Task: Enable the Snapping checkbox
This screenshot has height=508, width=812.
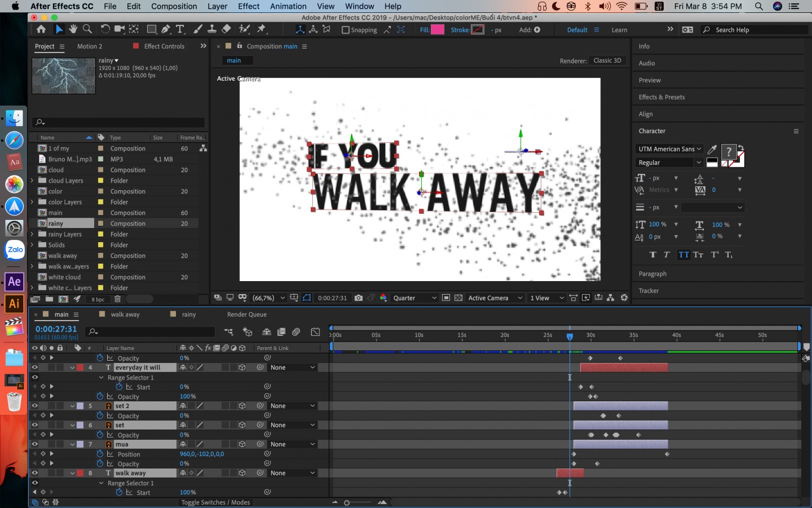Action: coord(345,30)
